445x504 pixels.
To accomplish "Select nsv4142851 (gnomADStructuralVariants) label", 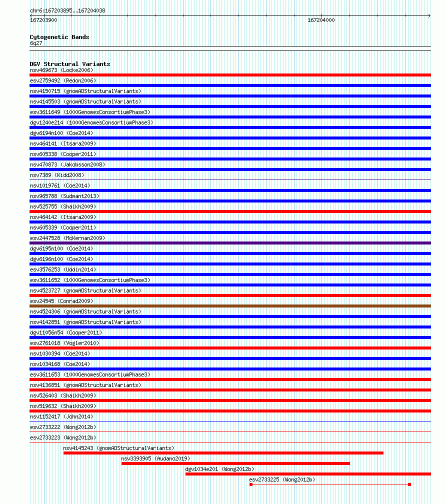I will click(85, 322).
